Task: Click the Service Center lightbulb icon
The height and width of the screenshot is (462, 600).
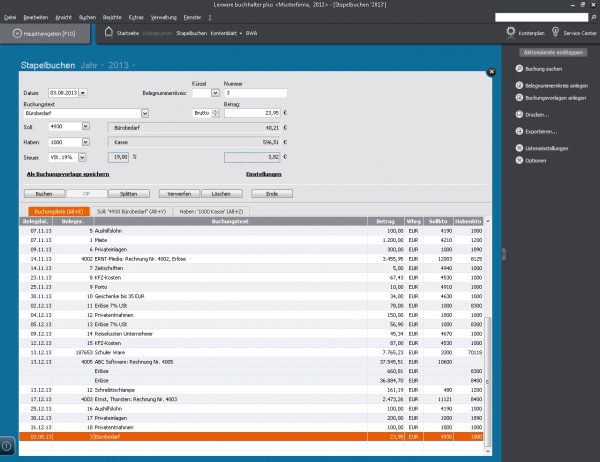Action: point(555,32)
